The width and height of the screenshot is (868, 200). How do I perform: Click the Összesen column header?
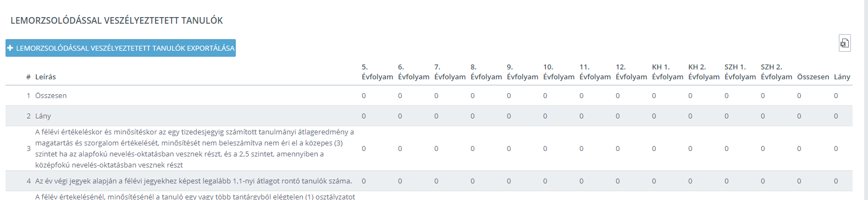click(x=813, y=77)
